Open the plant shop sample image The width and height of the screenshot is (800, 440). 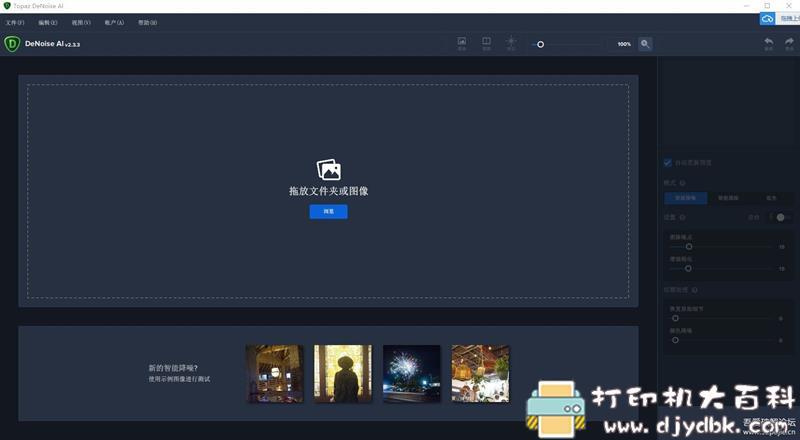[480, 374]
